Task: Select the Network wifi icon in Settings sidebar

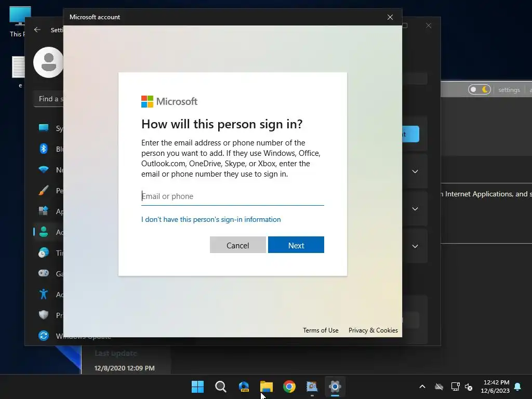Action: (x=44, y=169)
